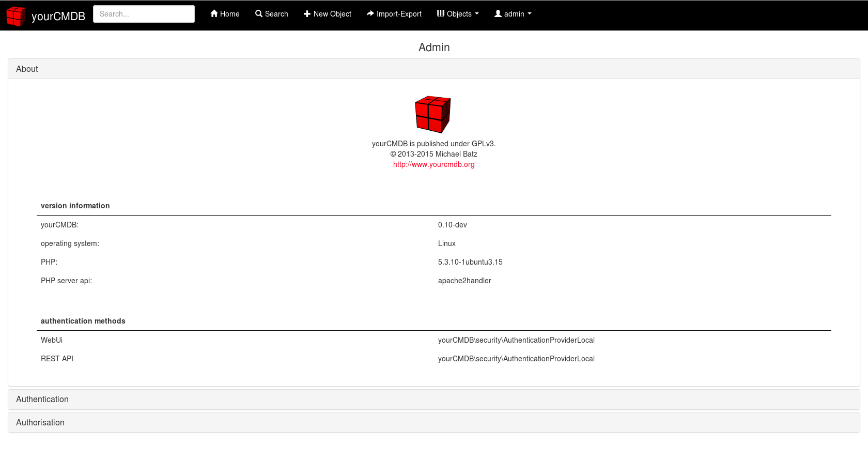Click the admin user icon
This screenshot has width=868, height=475.
point(497,13)
